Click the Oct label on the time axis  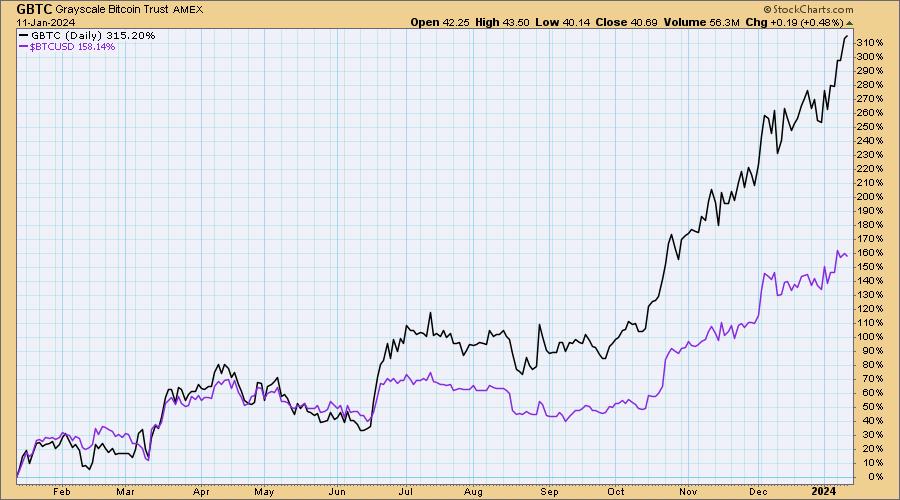tap(616, 492)
